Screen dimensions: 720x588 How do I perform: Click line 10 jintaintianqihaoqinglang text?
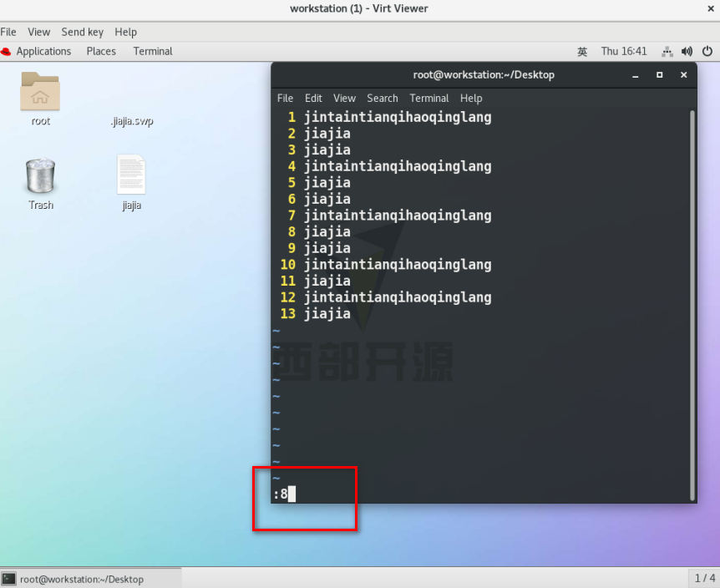(x=398, y=265)
